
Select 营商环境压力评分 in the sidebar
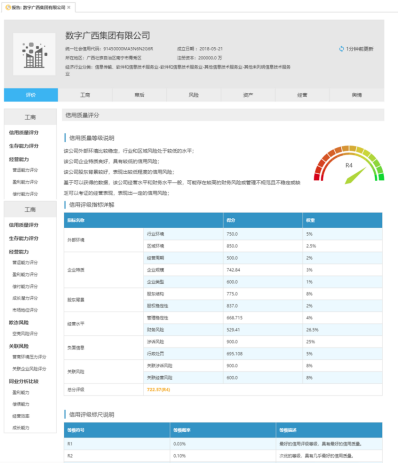29,357
